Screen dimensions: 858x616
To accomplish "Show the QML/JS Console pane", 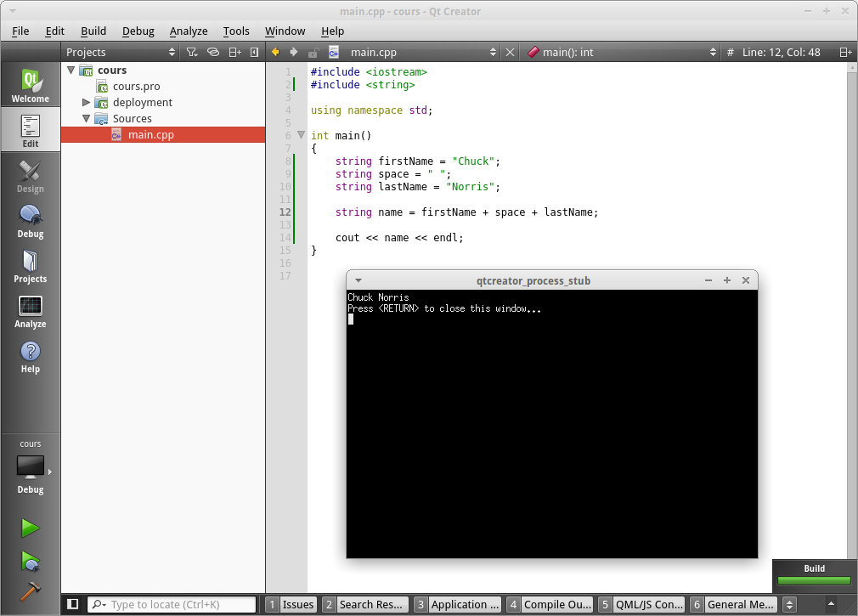I will (642, 604).
